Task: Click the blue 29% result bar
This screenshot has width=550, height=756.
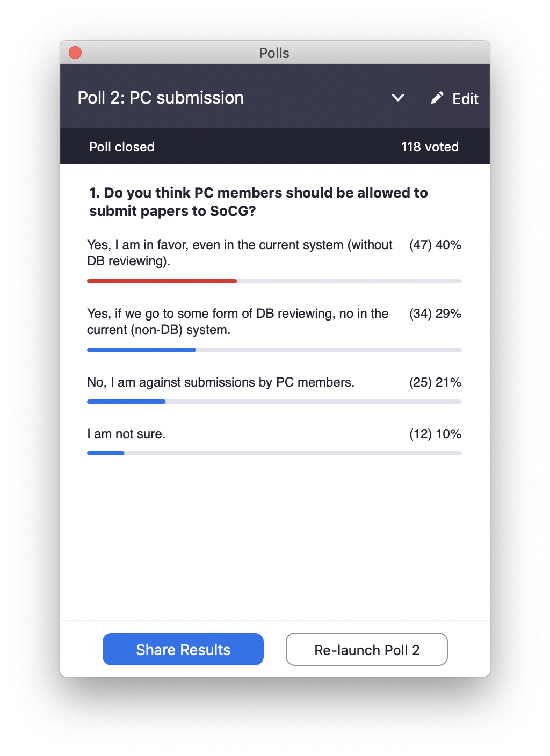Action: [141, 350]
